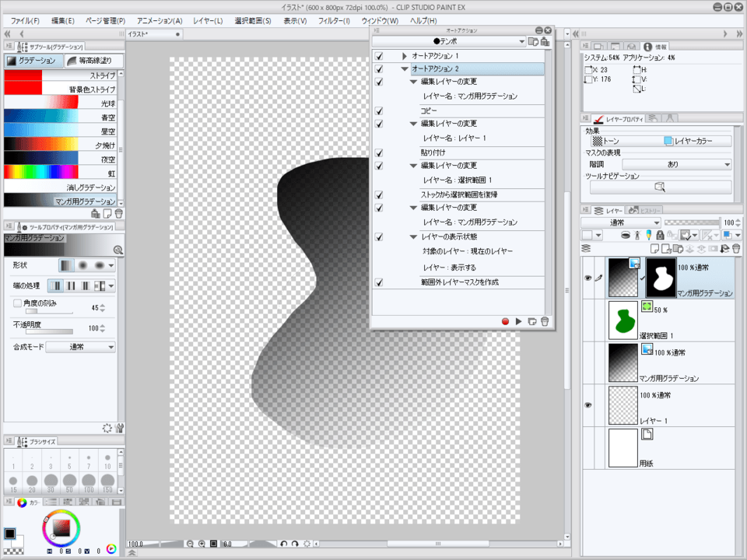Delete auto action with trash icon
This screenshot has height=560, width=747.
coord(545,321)
